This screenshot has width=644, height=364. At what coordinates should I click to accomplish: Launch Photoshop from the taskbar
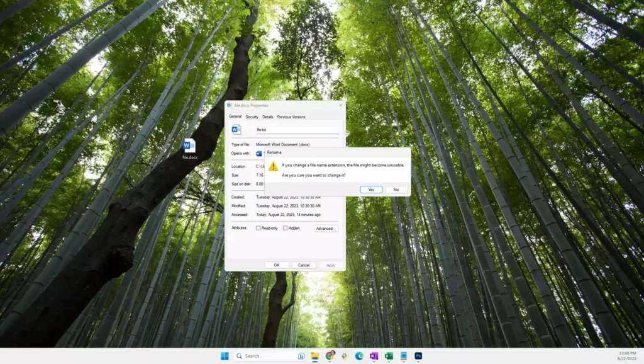click(418, 356)
